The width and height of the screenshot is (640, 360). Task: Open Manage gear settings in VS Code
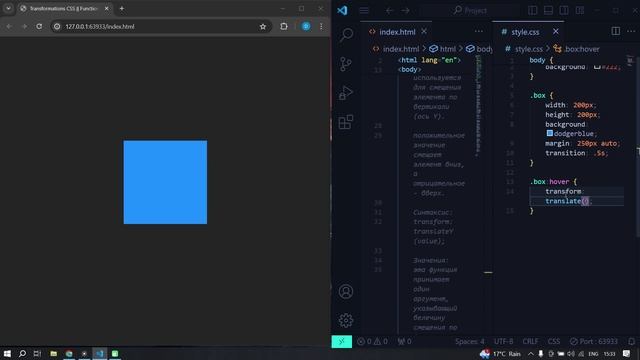346,320
